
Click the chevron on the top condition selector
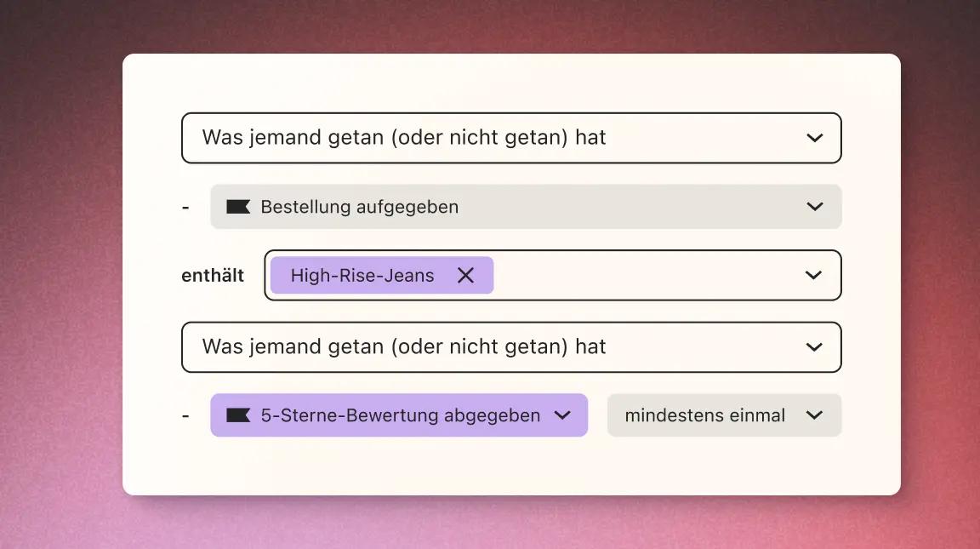tap(814, 137)
